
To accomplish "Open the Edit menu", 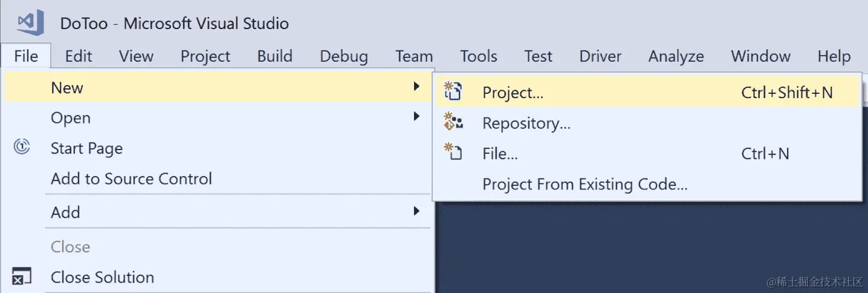I will pyautogui.click(x=79, y=56).
